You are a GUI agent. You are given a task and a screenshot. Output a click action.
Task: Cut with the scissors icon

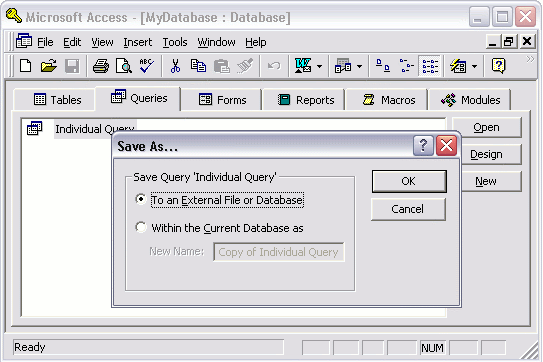tap(176, 66)
